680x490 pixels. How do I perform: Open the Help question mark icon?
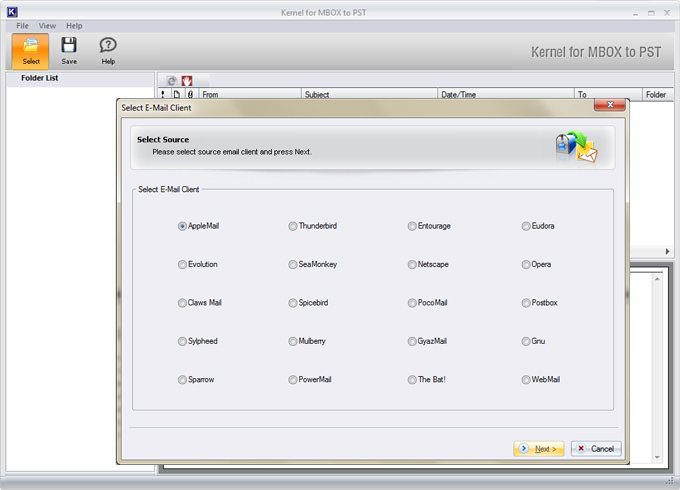[x=108, y=51]
